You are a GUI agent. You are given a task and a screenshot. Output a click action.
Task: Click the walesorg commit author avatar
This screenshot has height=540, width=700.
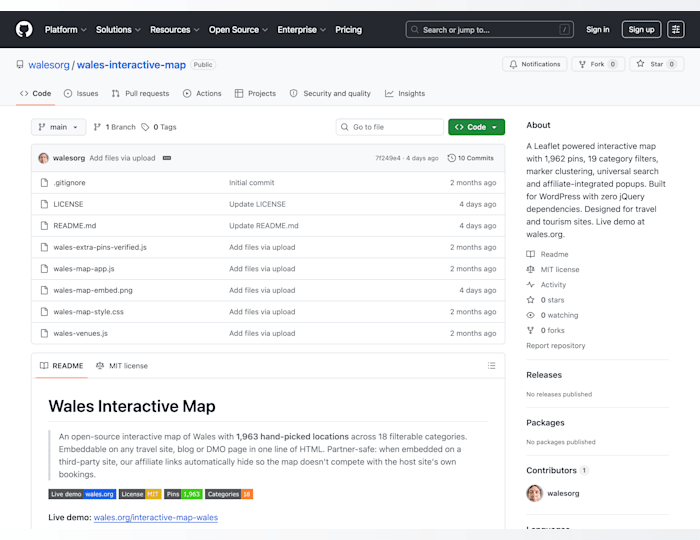[x=43, y=158]
